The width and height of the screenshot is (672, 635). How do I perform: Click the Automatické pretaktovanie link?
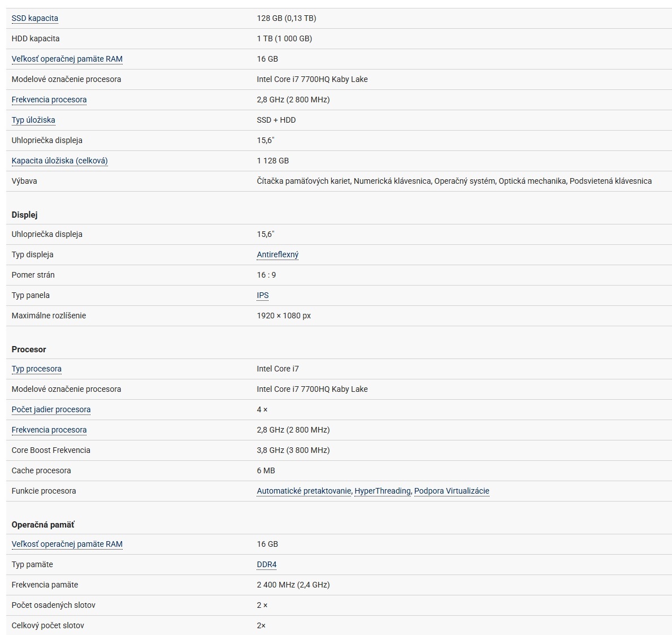(304, 491)
